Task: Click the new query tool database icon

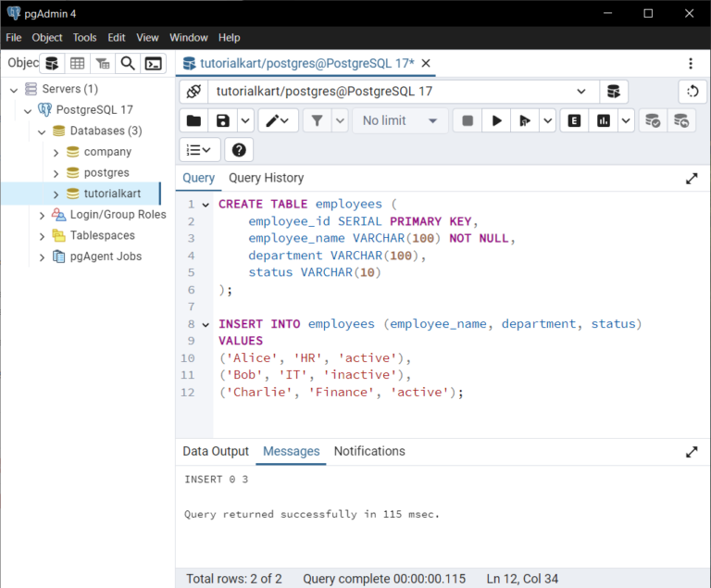Action: 614,92
